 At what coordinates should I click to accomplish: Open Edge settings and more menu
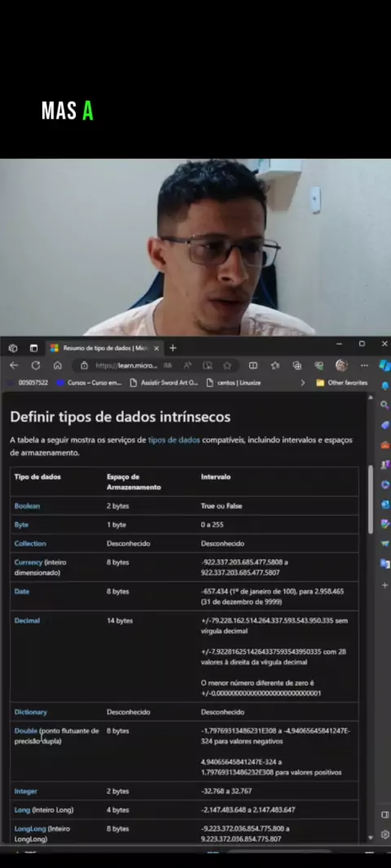click(364, 366)
